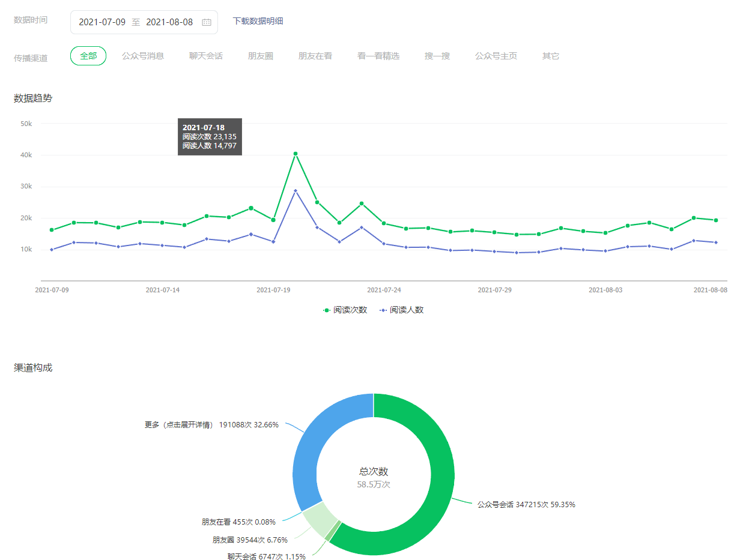Switch to 公众号消息 channel tab
The width and height of the screenshot is (743, 560).
pos(143,56)
